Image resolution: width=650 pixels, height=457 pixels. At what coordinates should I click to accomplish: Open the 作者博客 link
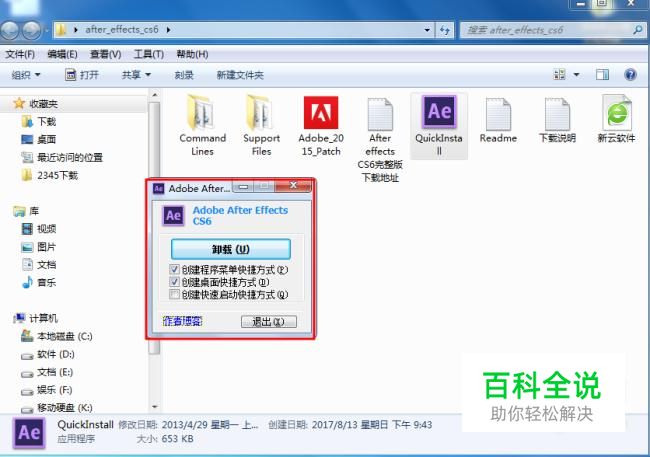coord(182,321)
